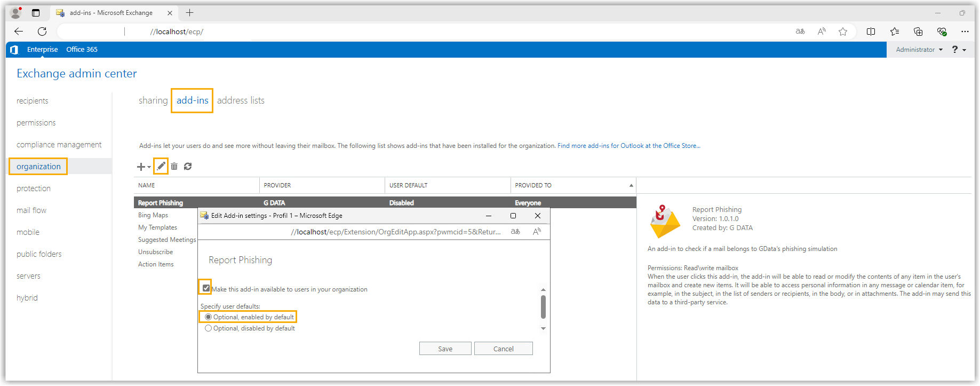
Task: Delete add-in using trash can icon
Action: [174, 167]
